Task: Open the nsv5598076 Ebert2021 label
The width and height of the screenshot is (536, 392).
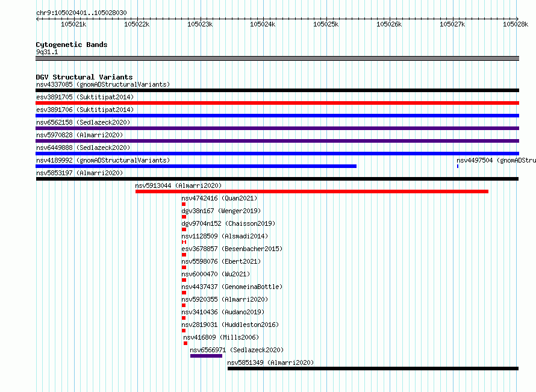Action: pos(221,261)
